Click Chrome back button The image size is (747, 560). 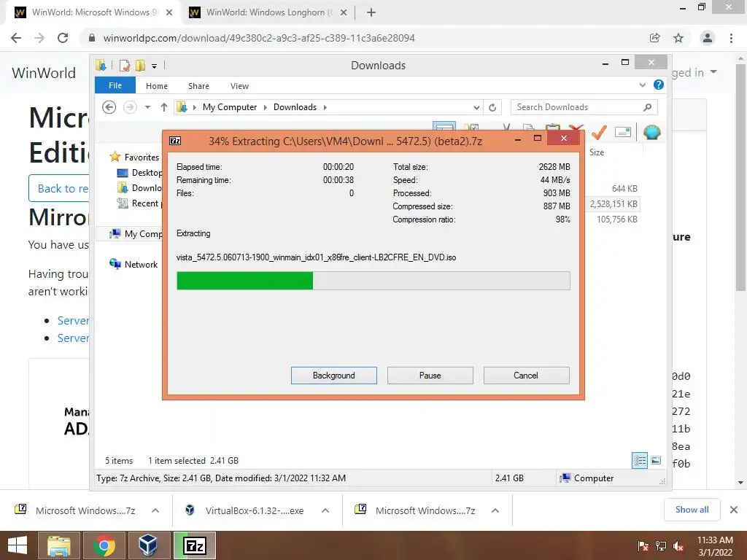coord(16,38)
